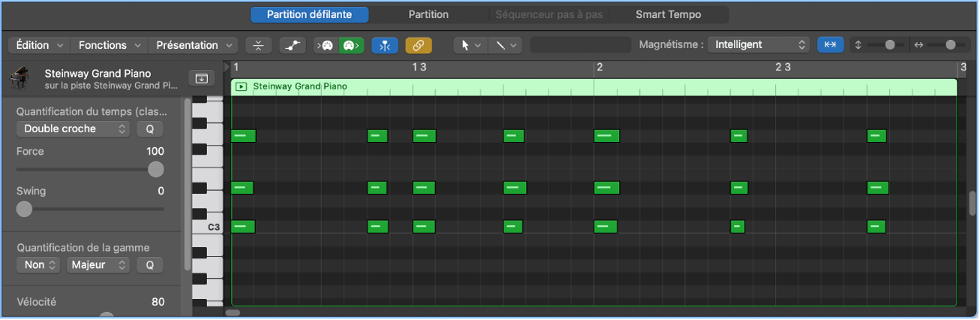
Task: Toggle the MIDI In button
Action: [x=326, y=45]
